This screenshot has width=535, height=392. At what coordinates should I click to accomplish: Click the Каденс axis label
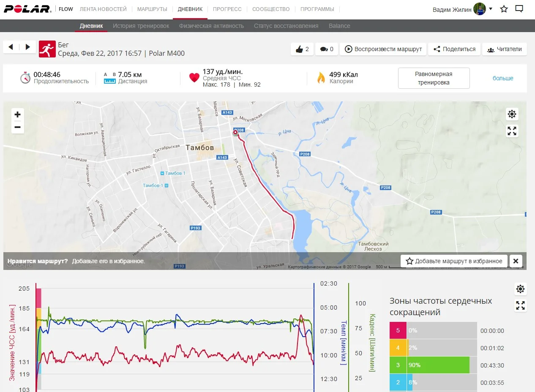click(372, 342)
